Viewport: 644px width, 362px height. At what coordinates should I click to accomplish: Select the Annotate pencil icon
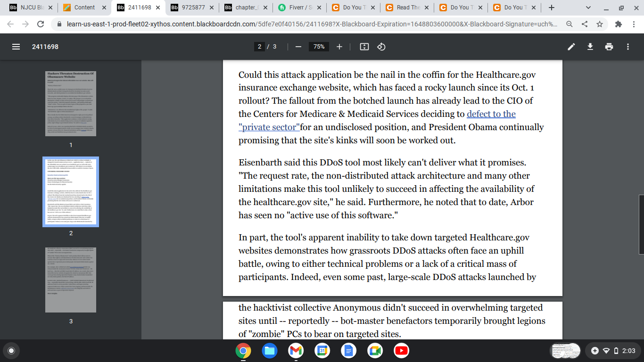571,47
